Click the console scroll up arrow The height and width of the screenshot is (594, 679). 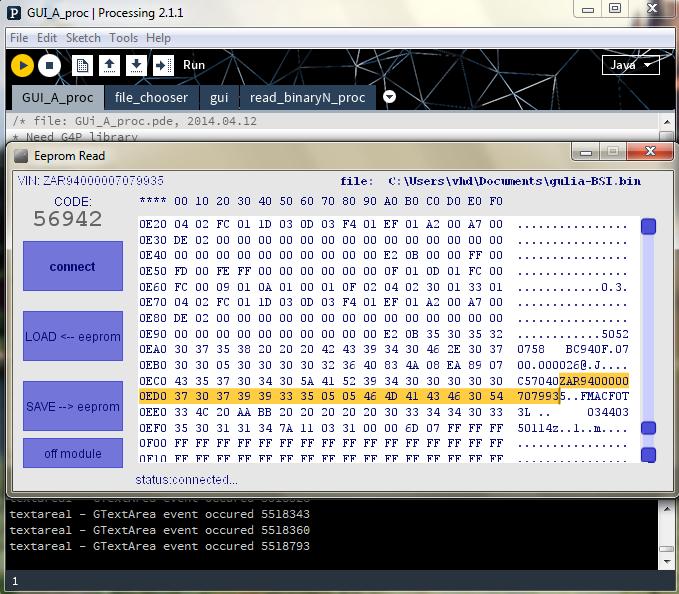pyautogui.click(x=667, y=509)
